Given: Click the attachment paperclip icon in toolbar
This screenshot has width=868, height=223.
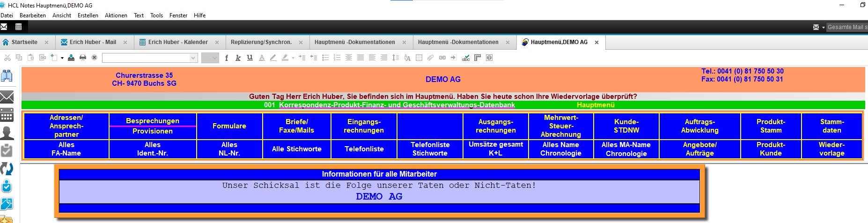Looking at the screenshot, I should click(x=430, y=58).
